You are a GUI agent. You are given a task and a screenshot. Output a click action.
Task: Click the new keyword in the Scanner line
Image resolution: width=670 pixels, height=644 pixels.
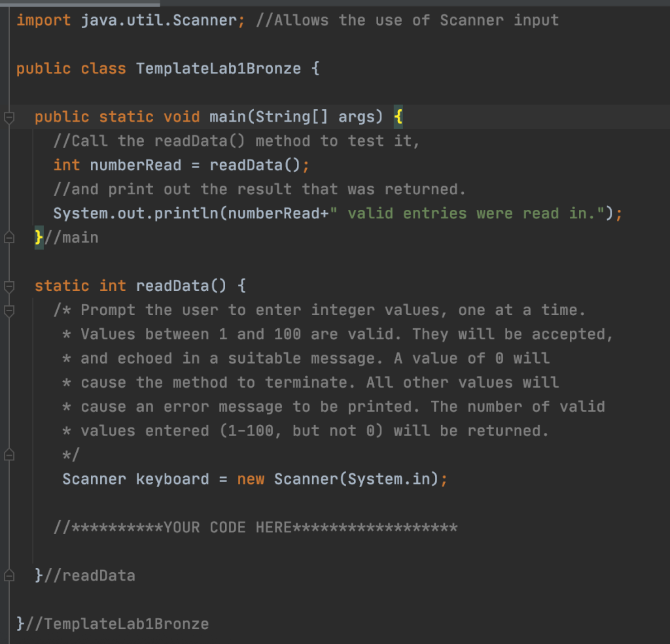[x=251, y=479]
